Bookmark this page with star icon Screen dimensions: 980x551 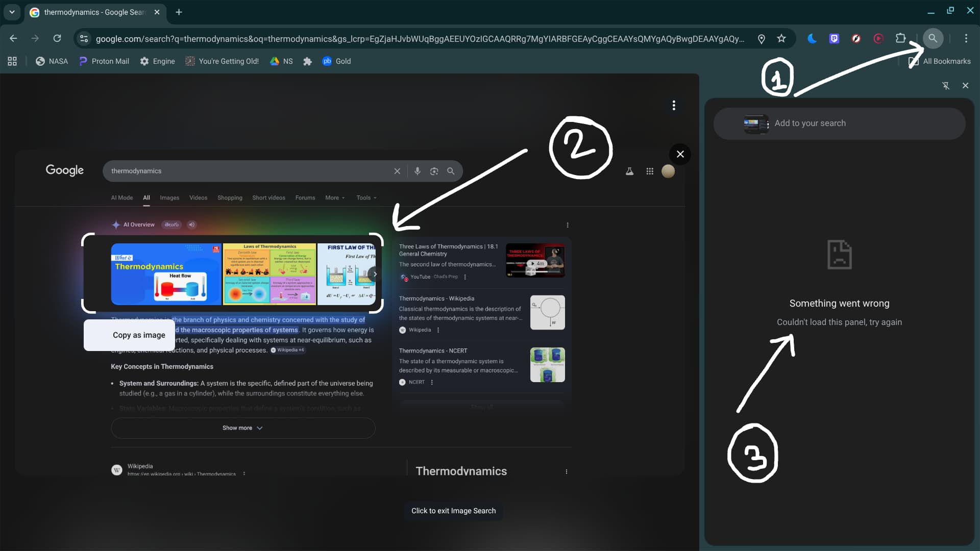(x=781, y=38)
